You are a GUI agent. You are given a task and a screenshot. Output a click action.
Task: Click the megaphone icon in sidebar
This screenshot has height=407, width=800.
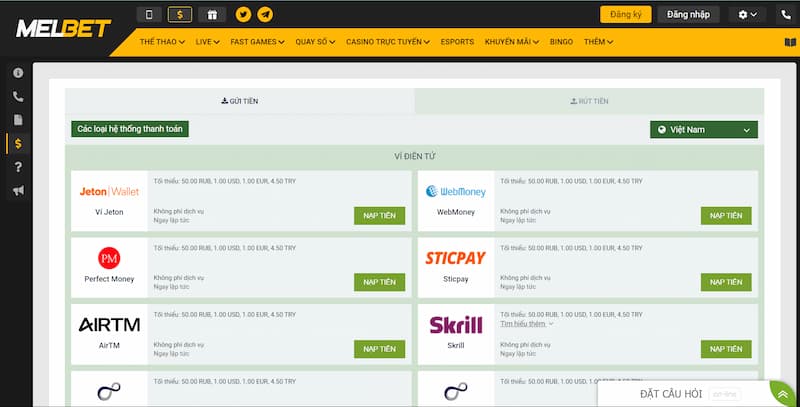click(x=17, y=191)
